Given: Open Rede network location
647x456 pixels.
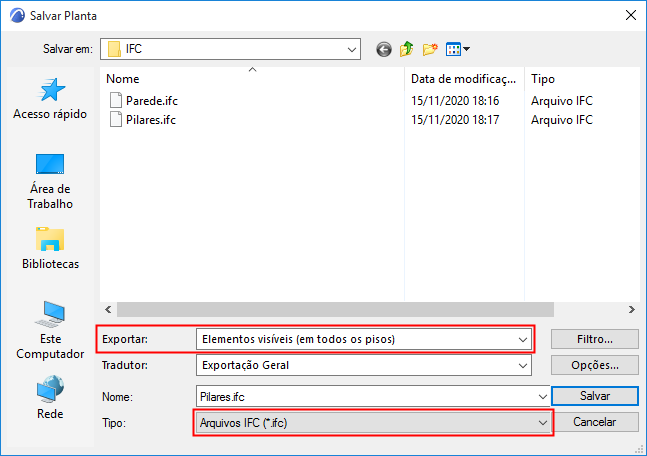Looking at the screenshot, I should [50, 398].
